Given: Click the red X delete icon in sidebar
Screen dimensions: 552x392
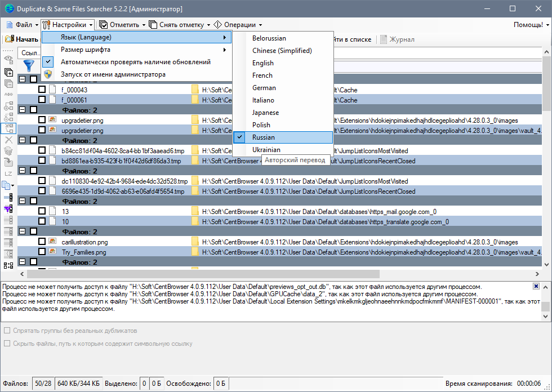Looking at the screenshot, I should pyautogui.click(x=8, y=140).
